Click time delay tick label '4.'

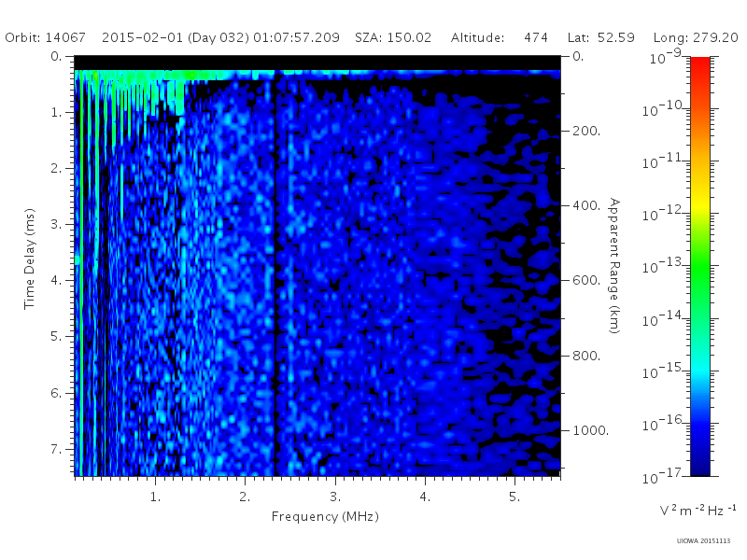56,281
